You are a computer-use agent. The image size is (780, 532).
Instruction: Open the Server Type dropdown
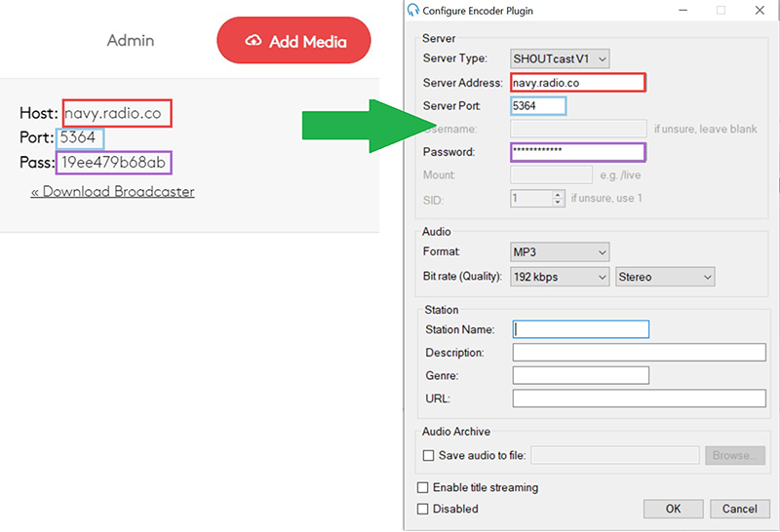pyautogui.click(x=560, y=59)
